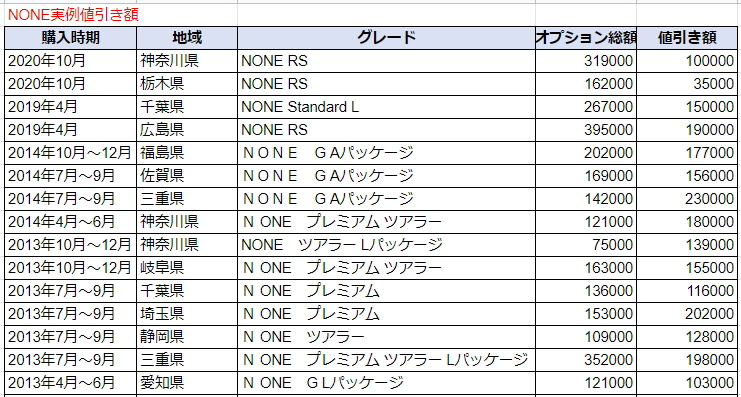The height and width of the screenshot is (397, 741).
Task: Select discount cell showing 230000
Action: (687, 199)
